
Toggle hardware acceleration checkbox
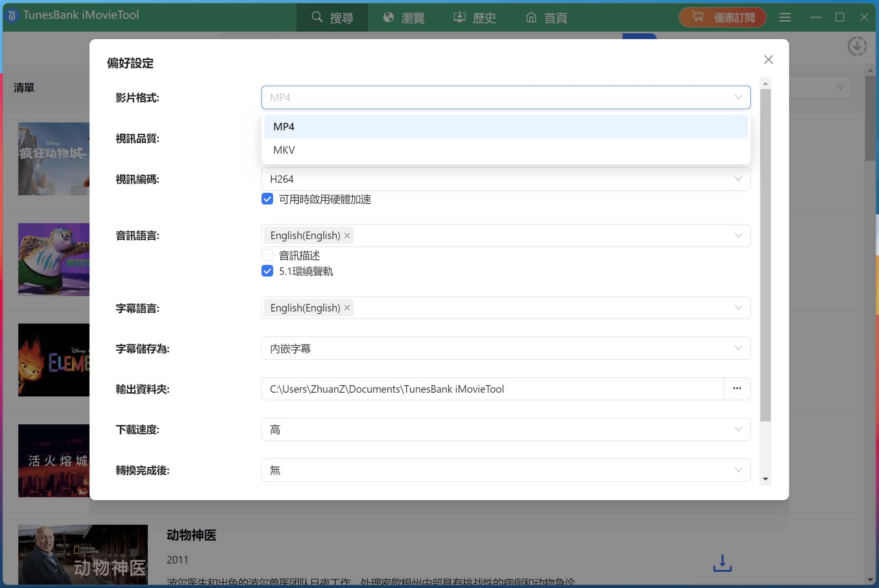click(x=267, y=199)
